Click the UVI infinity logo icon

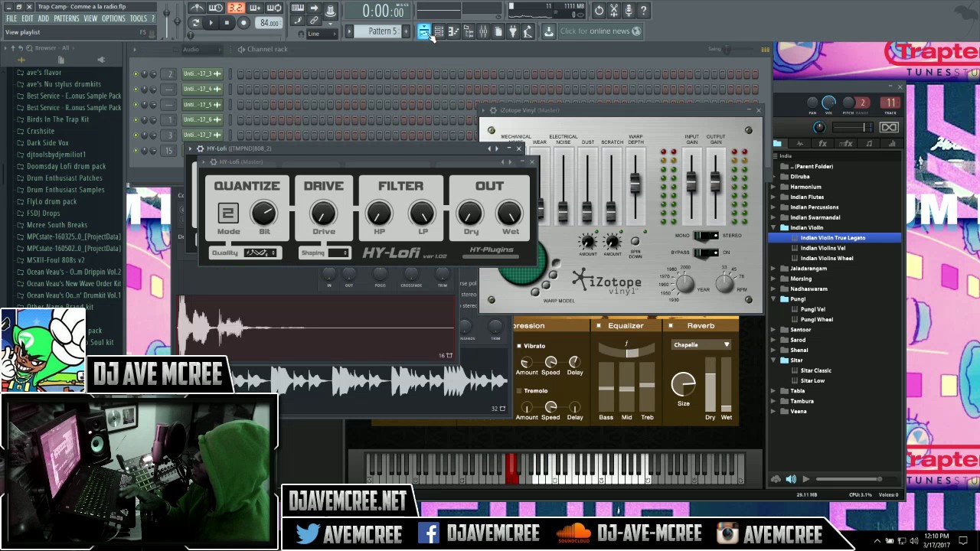[889, 127]
